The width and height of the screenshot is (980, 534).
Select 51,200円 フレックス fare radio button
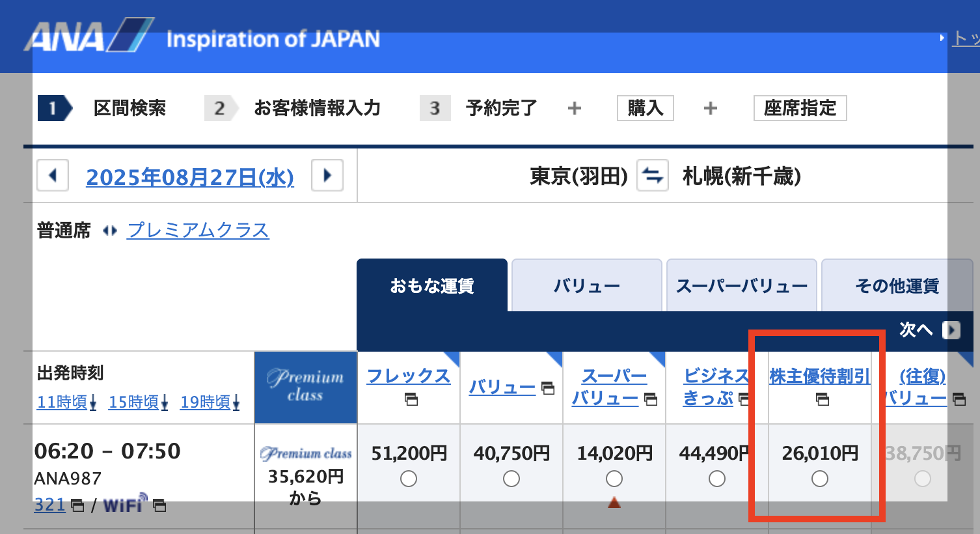point(409,479)
